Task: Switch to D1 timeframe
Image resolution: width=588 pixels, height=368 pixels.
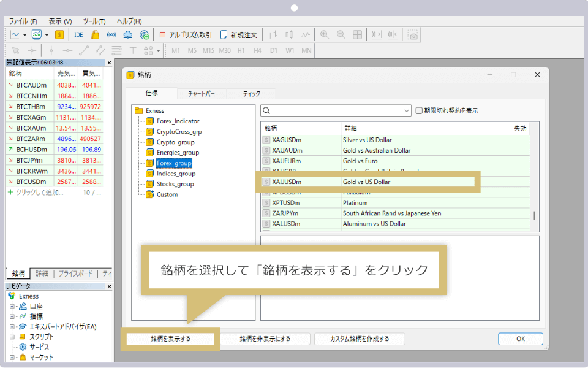Action: tap(274, 50)
